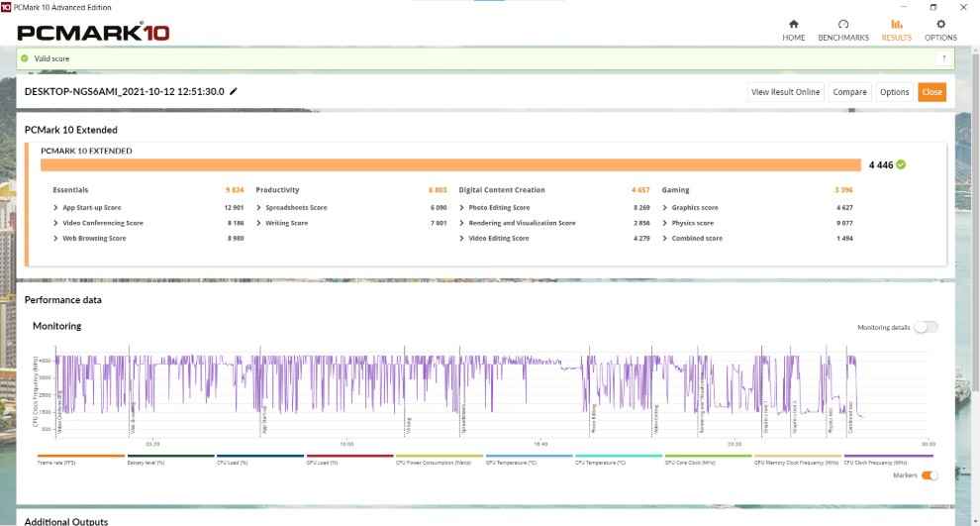Click the PCMark 10 title bar app icon
The height and width of the screenshot is (526, 980).
(6, 7)
